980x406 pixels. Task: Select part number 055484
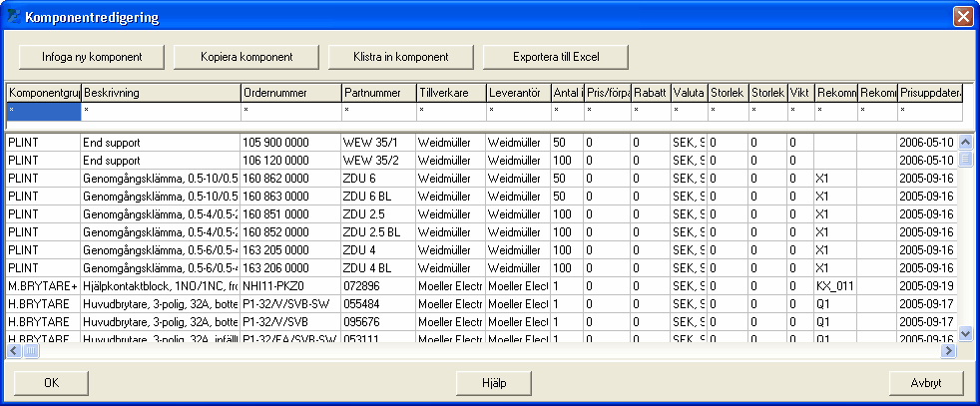pyautogui.click(x=379, y=305)
